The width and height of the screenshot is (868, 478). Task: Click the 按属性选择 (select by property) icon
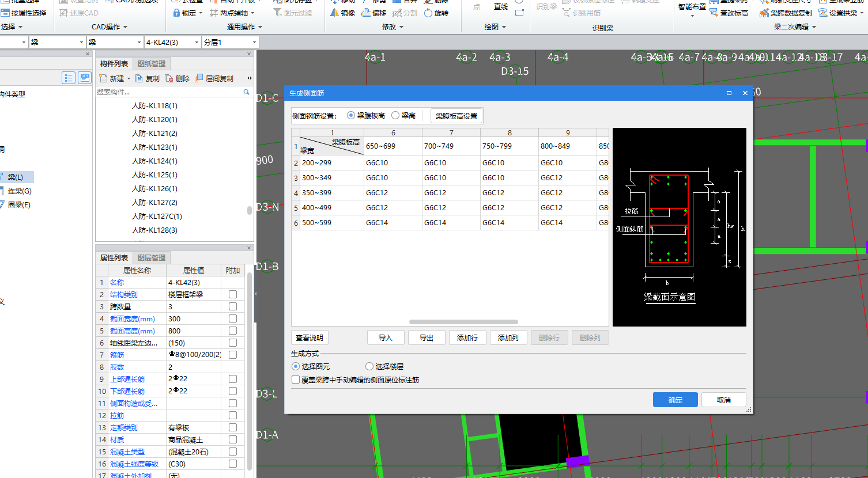(5, 13)
